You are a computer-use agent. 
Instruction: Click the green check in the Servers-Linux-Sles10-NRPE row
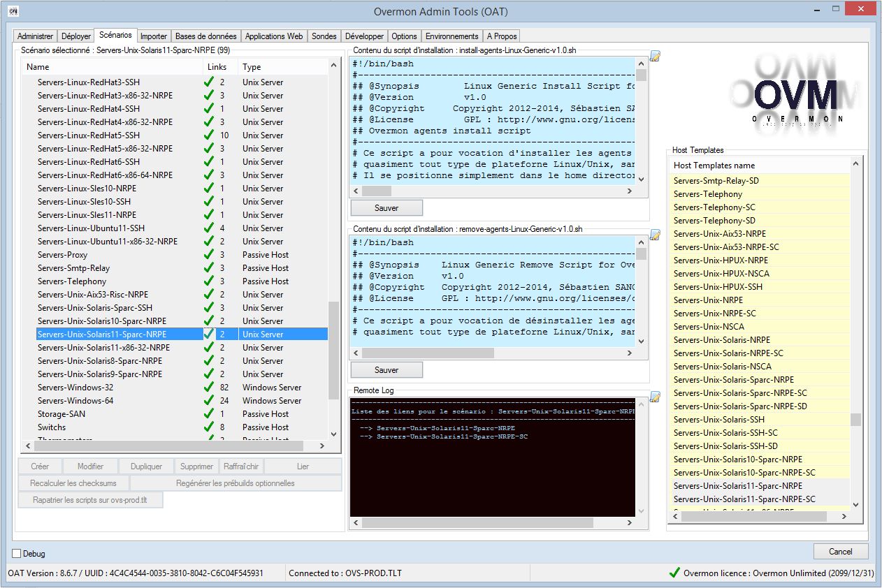pyautogui.click(x=208, y=189)
